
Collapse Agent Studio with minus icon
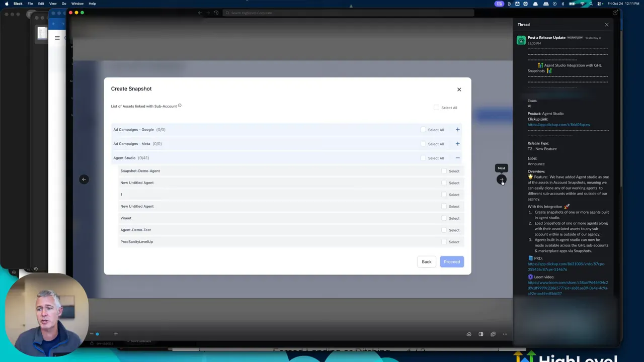[x=457, y=158]
